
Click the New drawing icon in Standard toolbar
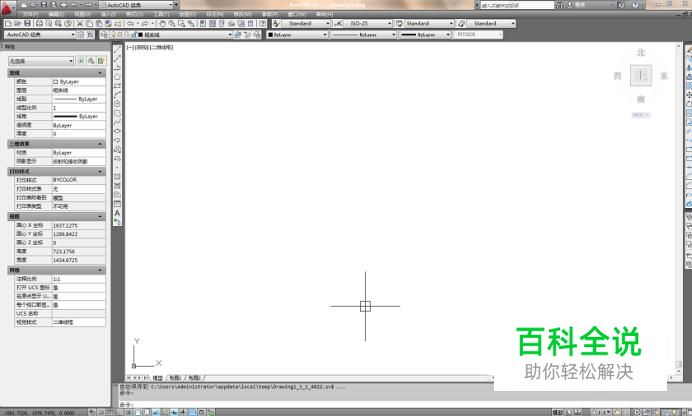(8, 23)
